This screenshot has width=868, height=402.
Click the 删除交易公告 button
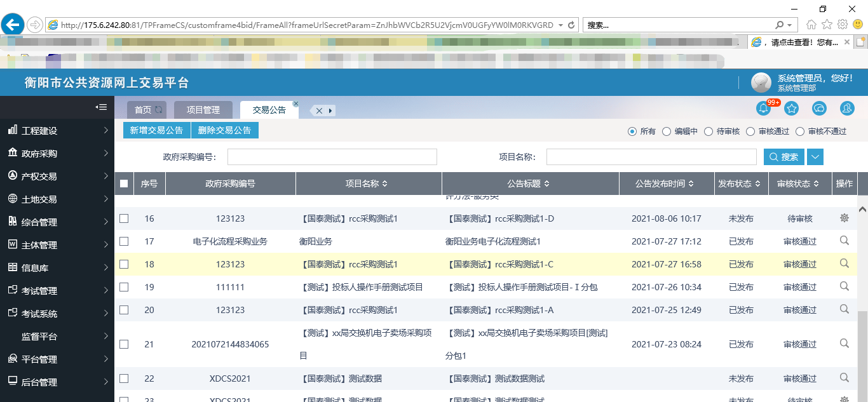[x=225, y=130]
